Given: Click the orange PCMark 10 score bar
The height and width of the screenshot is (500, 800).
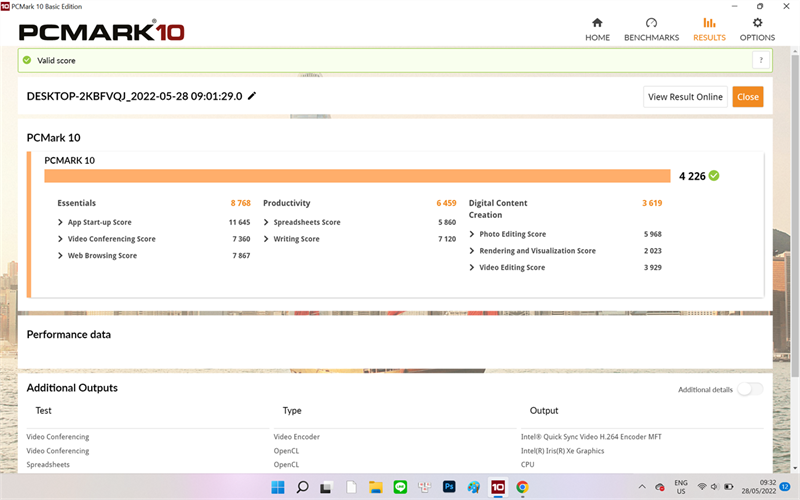Looking at the screenshot, I should coord(357,176).
